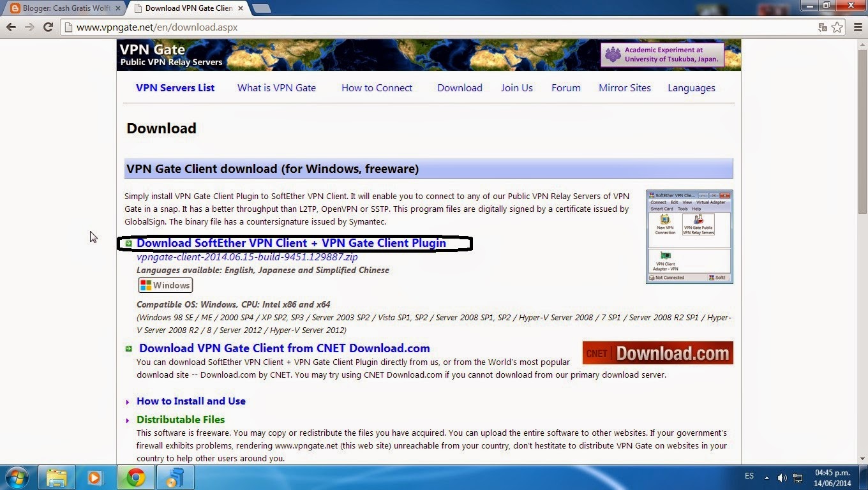The height and width of the screenshot is (490, 868).
Task: Click the Windows logo badge
Action: point(165,285)
